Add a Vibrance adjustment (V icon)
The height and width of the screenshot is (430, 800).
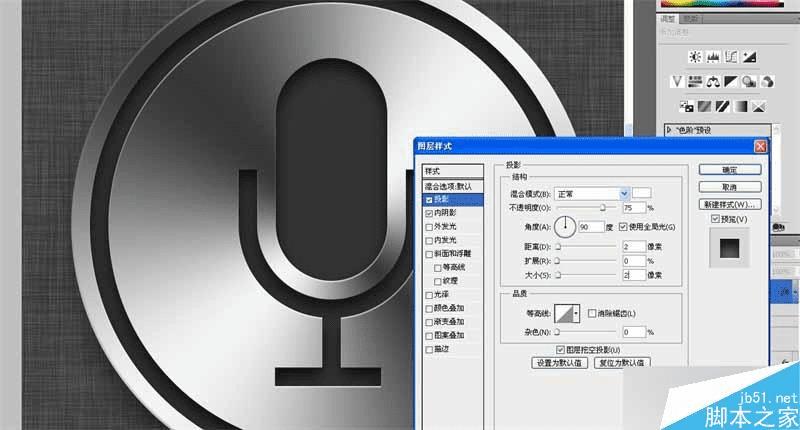click(x=677, y=82)
